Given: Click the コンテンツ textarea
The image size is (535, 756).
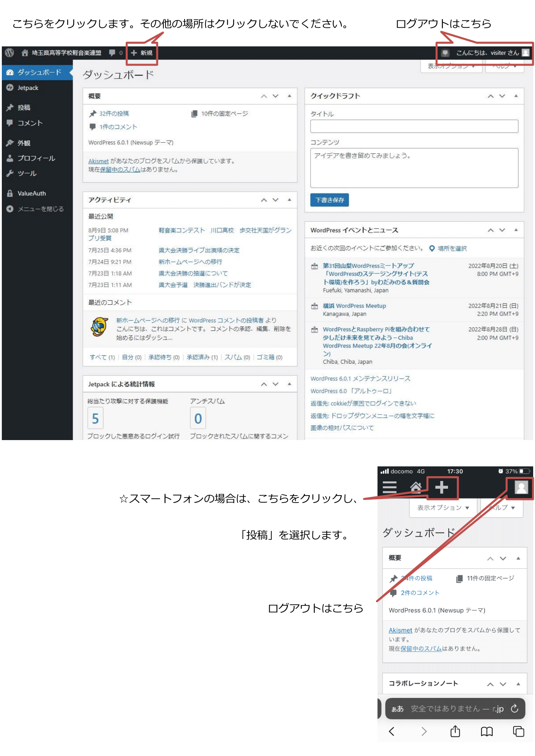Looking at the screenshot, I should click(x=414, y=168).
